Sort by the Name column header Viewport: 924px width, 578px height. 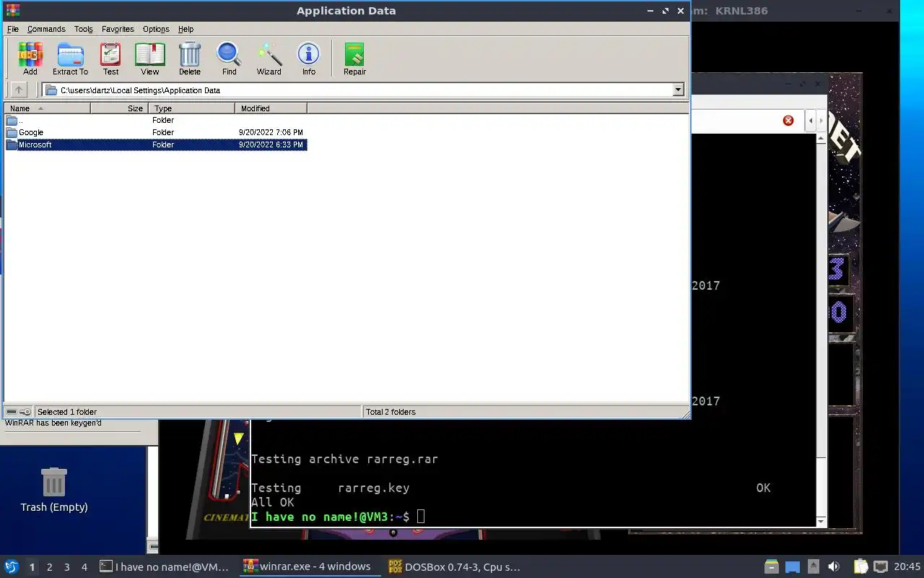47,108
